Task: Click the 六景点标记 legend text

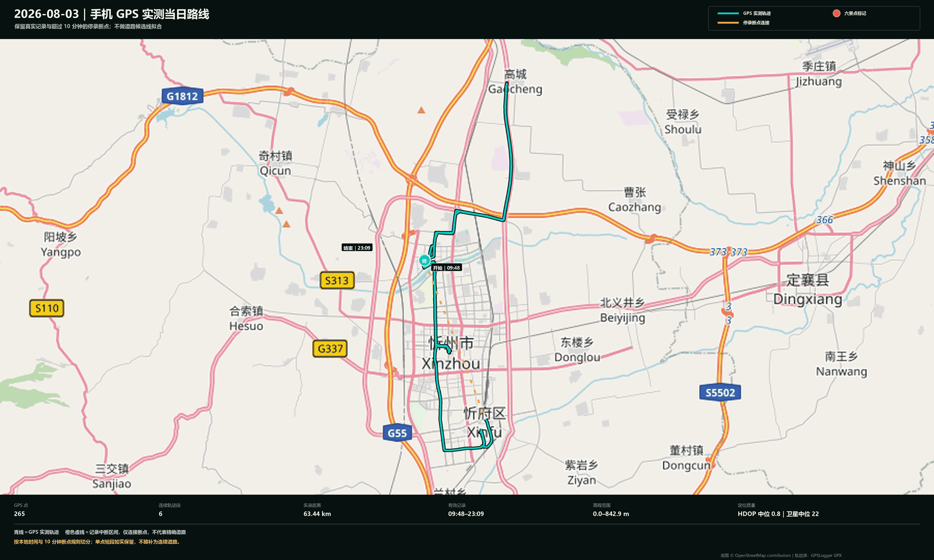Action: coord(855,13)
